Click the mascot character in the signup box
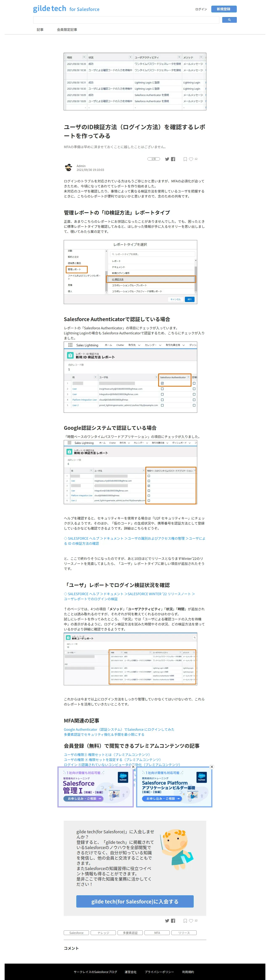This screenshot has width=270, height=980. (177, 849)
